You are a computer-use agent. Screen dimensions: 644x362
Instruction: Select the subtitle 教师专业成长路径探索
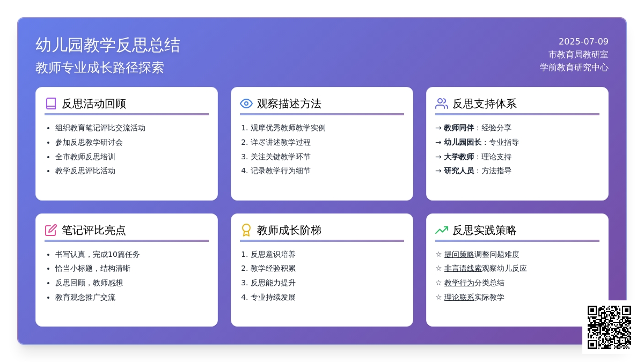(x=100, y=68)
